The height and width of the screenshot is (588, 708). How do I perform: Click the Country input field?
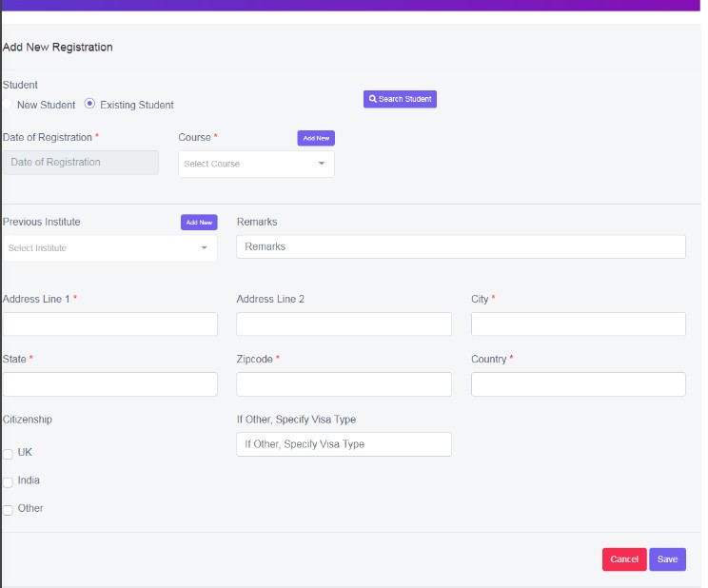(578, 384)
